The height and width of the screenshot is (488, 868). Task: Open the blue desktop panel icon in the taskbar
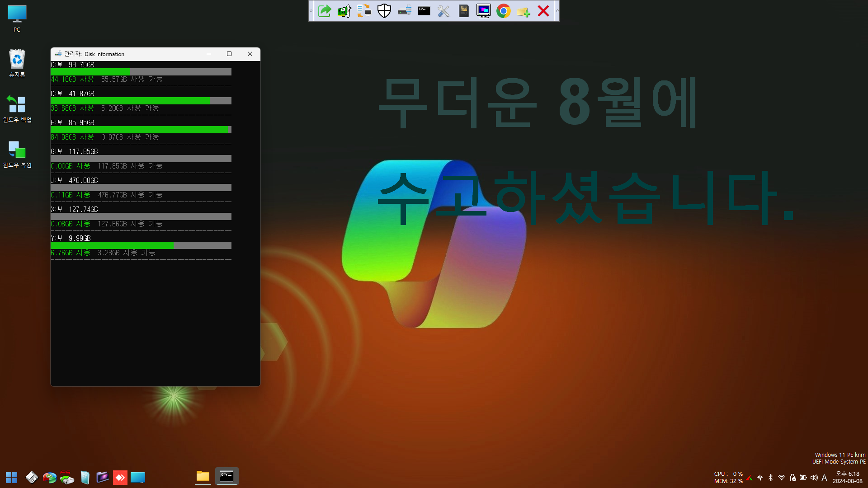point(138,477)
